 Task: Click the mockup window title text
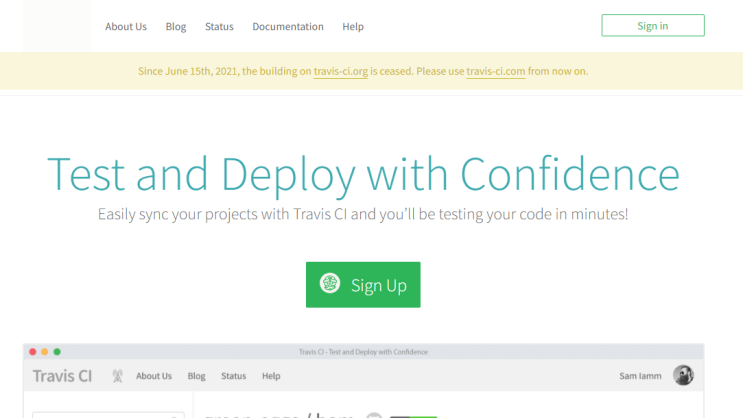pos(363,352)
